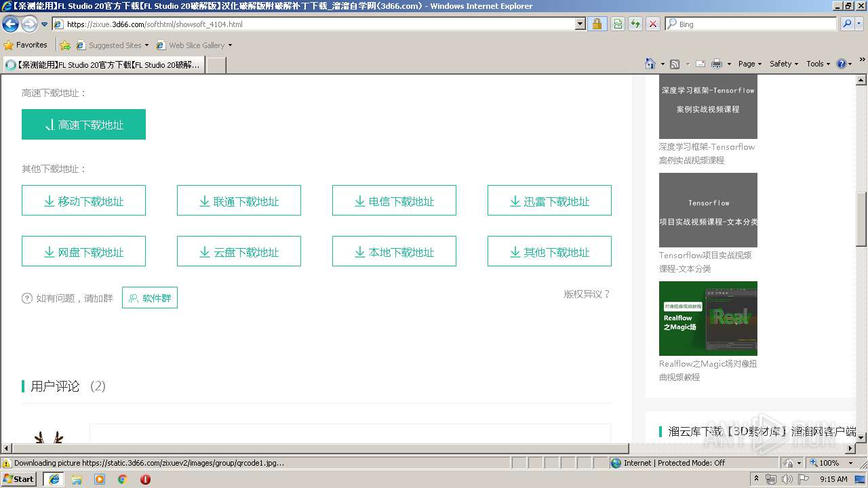Focus the address bar URL field
This screenshot has width=868, height=488.
tap(313, 24)
